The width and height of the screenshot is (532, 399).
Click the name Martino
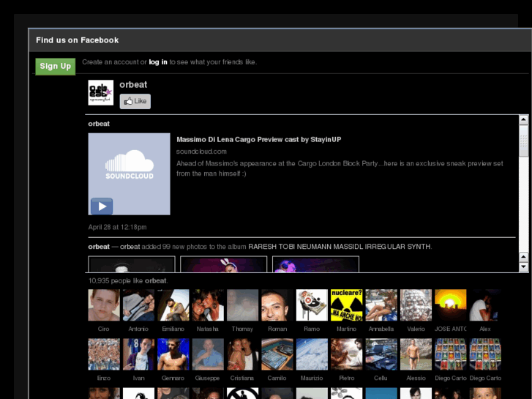(x=346, y=329)
